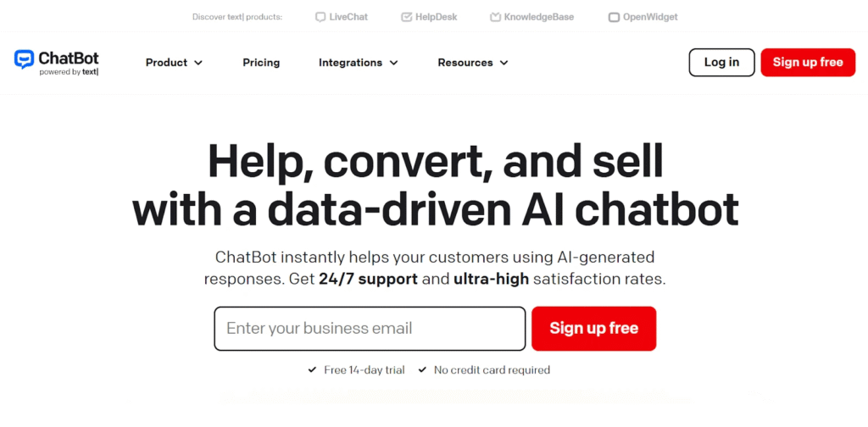The height and width of the screenshot is (427, 868).
Task: Click the KnowledgeBase product icon
Action: click(x=495, y=17)
